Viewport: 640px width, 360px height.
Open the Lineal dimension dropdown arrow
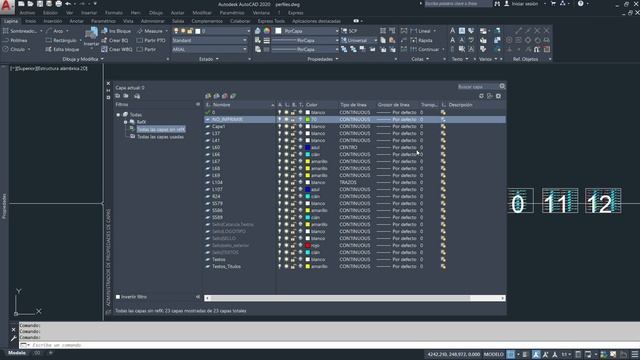tap(434, 31)
